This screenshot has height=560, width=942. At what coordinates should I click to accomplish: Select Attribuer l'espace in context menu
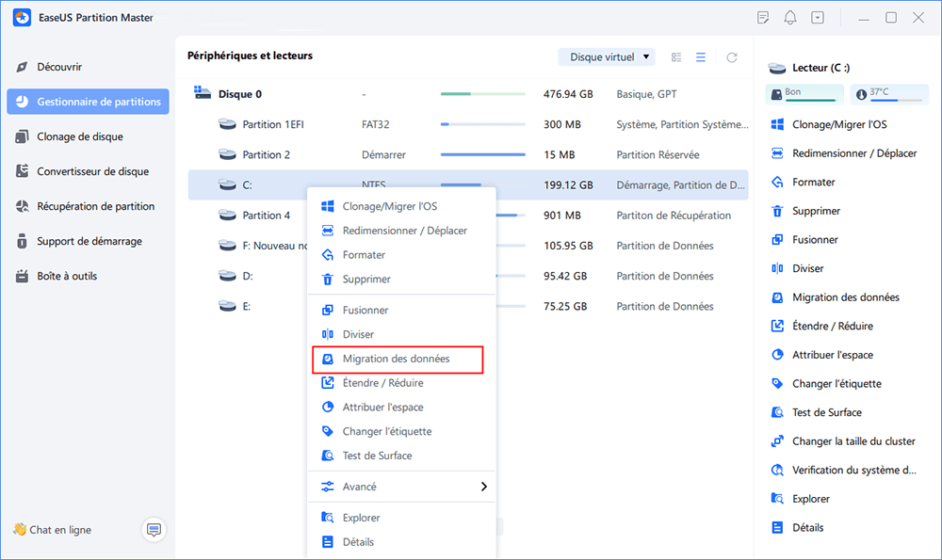coord(401,407)
